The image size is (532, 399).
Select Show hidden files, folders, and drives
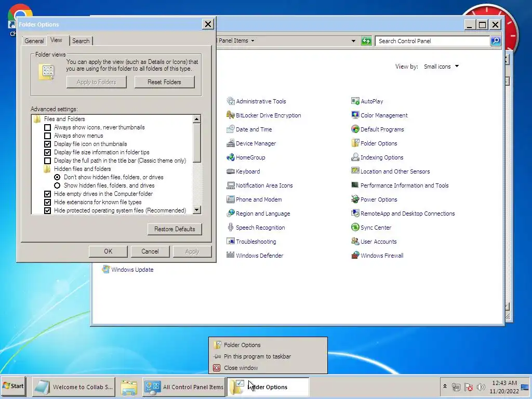click(x=57, y=185)
